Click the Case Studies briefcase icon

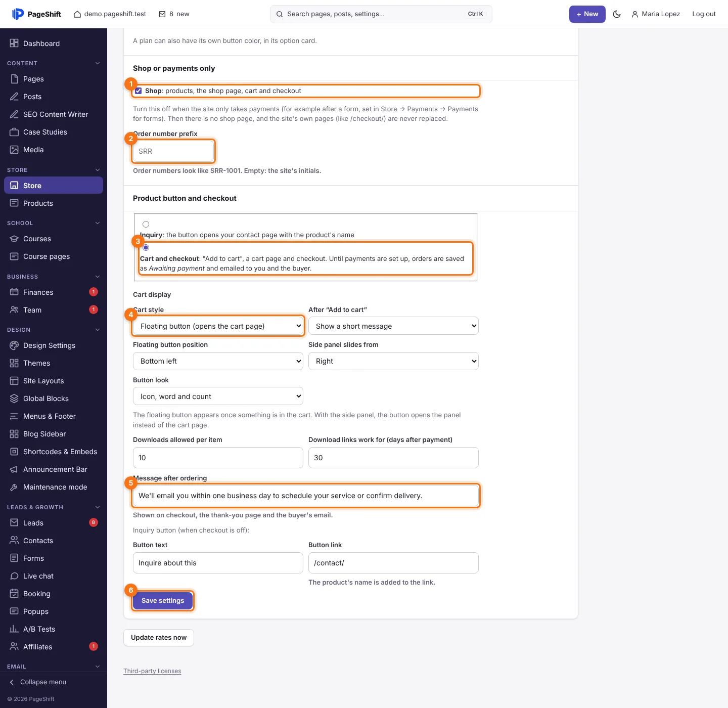[14, 132]
